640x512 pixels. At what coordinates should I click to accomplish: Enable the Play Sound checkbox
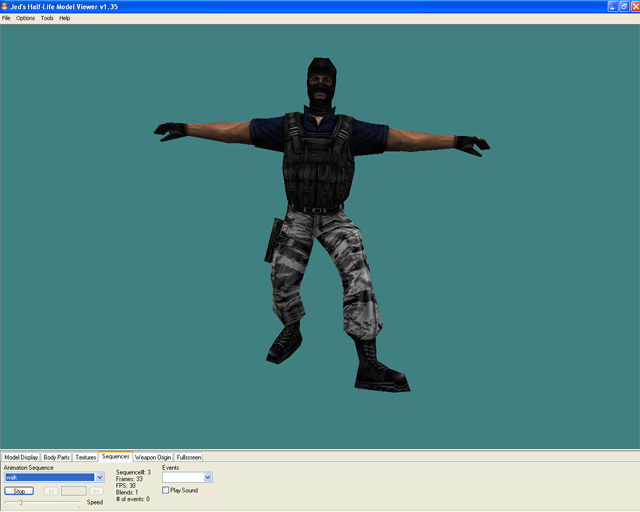point(165,490)
